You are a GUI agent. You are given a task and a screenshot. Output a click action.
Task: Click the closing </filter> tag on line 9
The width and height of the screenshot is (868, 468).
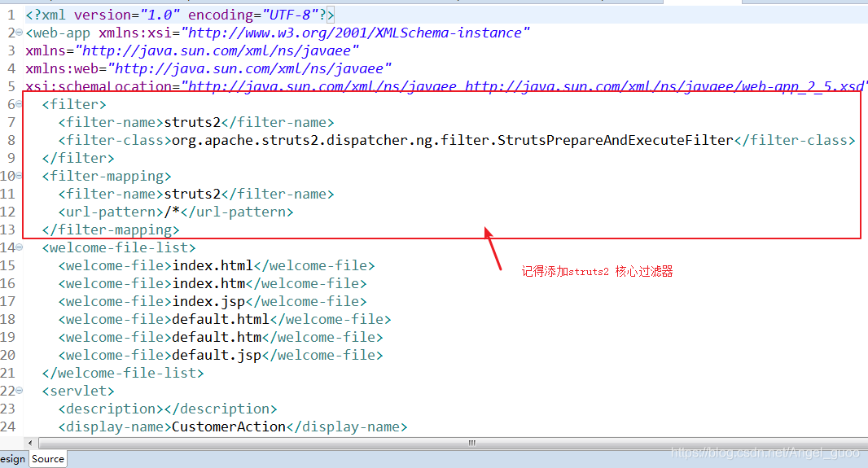[78, 158]
